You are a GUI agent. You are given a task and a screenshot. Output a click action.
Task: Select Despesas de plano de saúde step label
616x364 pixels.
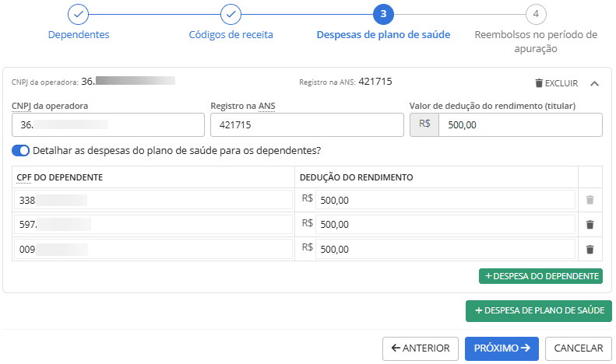pos(383,34)
